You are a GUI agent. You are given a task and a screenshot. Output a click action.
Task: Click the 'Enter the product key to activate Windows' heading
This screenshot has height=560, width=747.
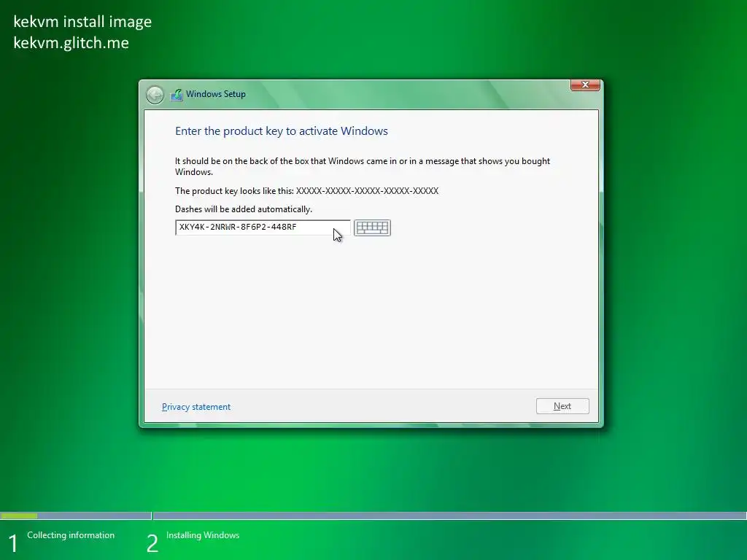coord(282,131)
